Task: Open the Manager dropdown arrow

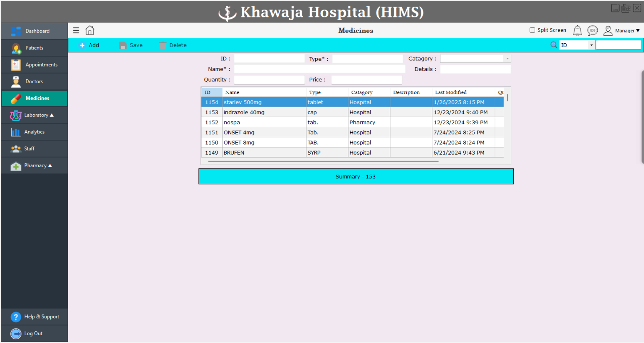Action: point(638,31)
